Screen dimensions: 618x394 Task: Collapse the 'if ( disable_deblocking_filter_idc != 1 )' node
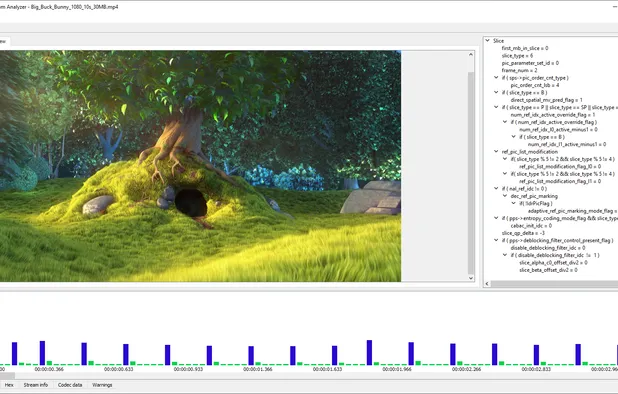[505, 255]
